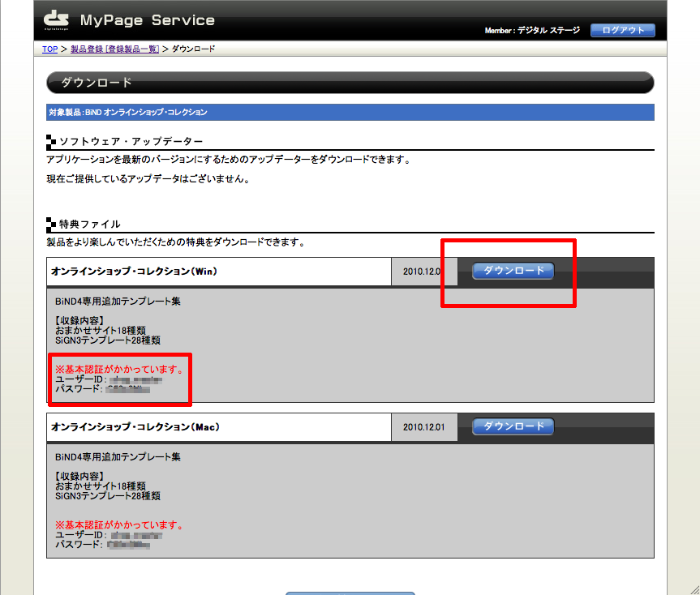Image resolution: width=700 pixels, height=595 pixels.
Task: Download the オンラインショップ・コレクション(Win) file
Action: (513, 271)
